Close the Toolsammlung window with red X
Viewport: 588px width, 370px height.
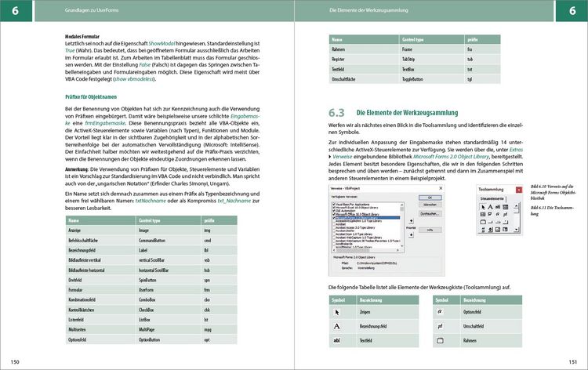click(519, 190)
